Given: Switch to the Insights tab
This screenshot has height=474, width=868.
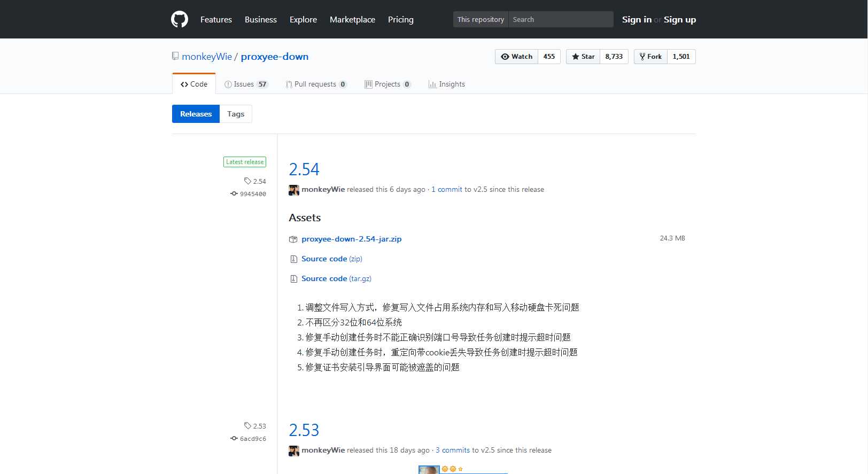Looking at the screenshot, I should pos(447,84).
